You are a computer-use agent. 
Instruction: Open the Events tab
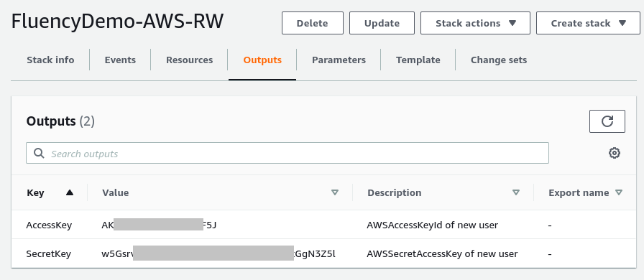(x=120, y=60)
